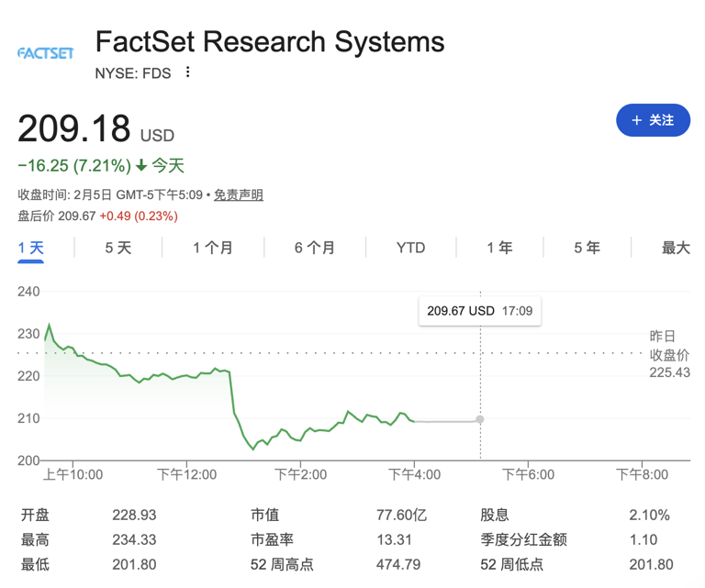This screenshot has width=705, height=588.
Task: Show the 5 年 chart range
Action: point(587,248)
